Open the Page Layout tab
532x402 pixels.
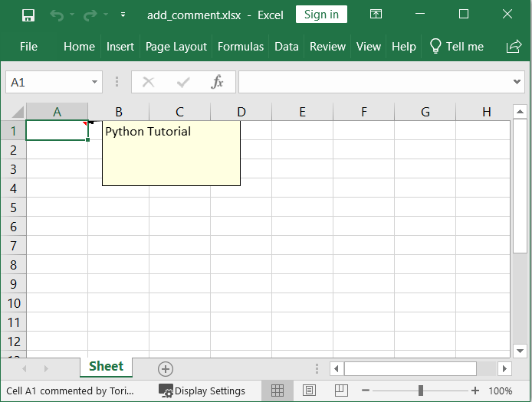pyautogui.click(x=176, y=47)
